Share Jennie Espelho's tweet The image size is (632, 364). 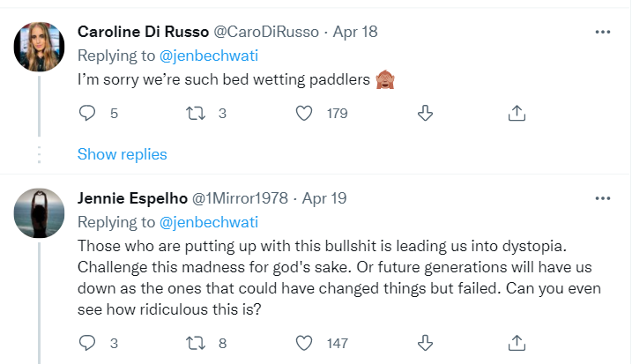[517, 343]
